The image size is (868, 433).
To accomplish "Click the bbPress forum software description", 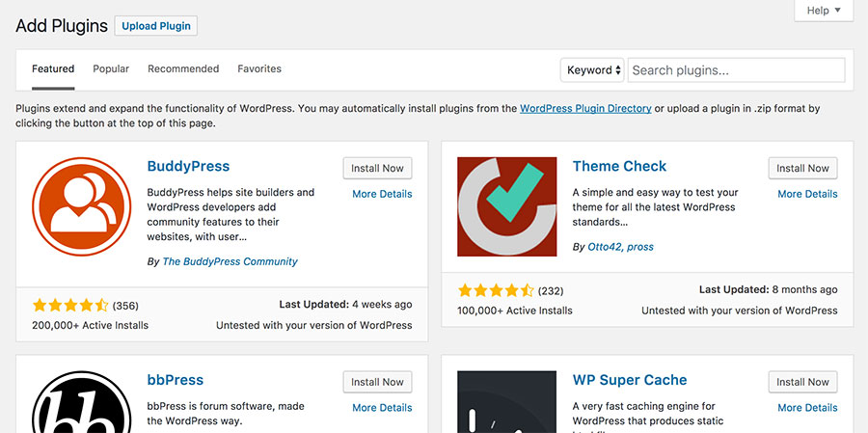I will 226,414.
